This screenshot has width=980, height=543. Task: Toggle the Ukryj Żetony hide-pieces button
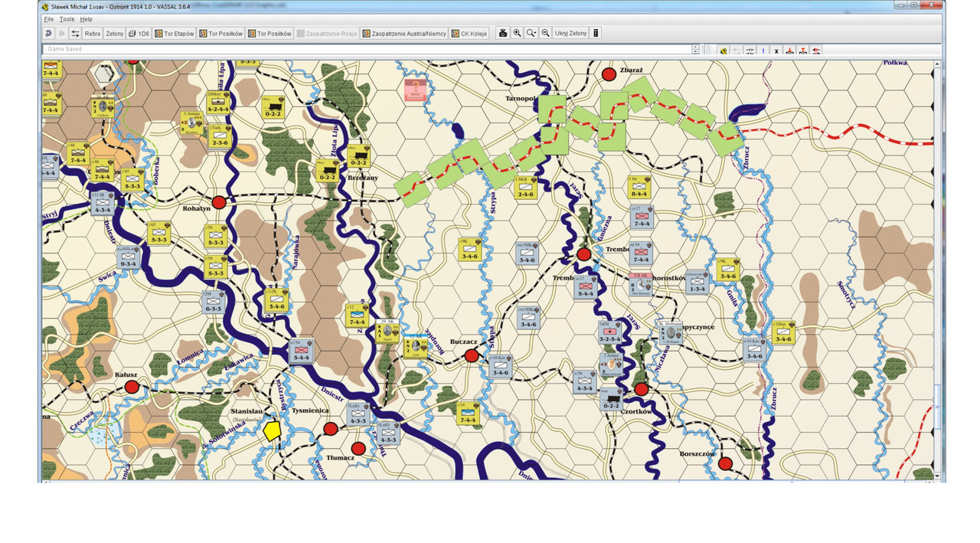coord(570,34)
